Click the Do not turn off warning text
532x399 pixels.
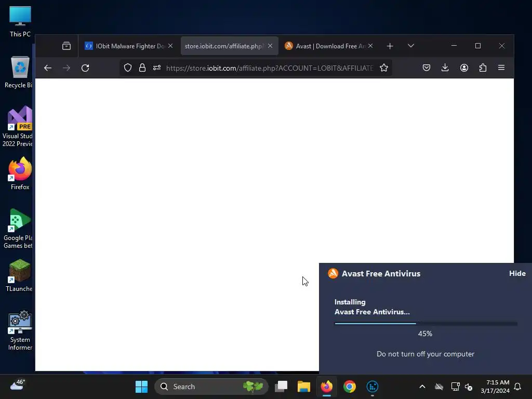(x=425, y=354)
